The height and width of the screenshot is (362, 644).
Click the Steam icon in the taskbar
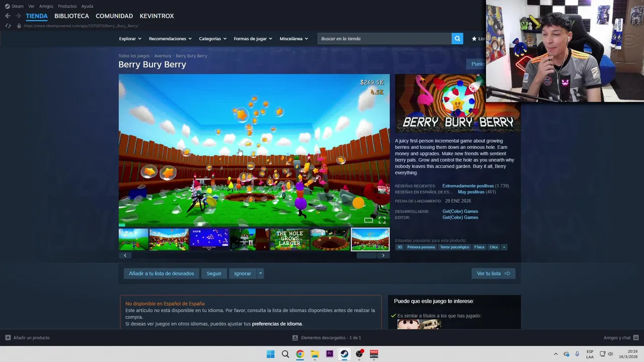click(344, 354)
